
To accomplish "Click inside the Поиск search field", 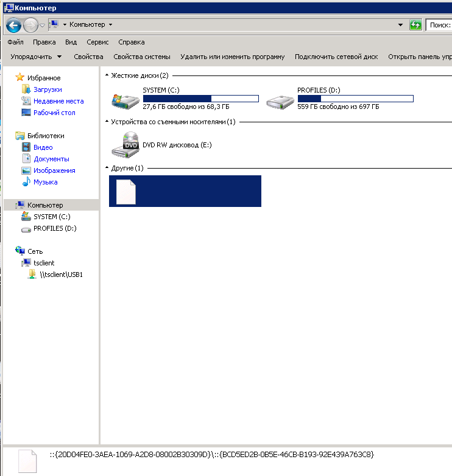I will pyautogui.click(x=440, y=25).
